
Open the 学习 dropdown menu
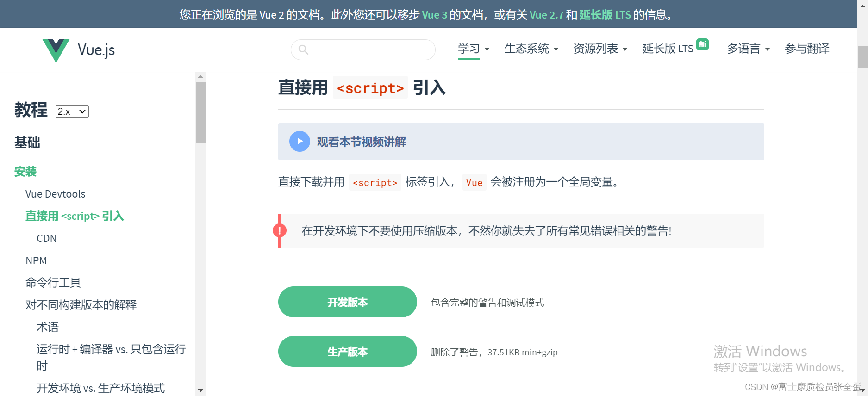(474, 49)
